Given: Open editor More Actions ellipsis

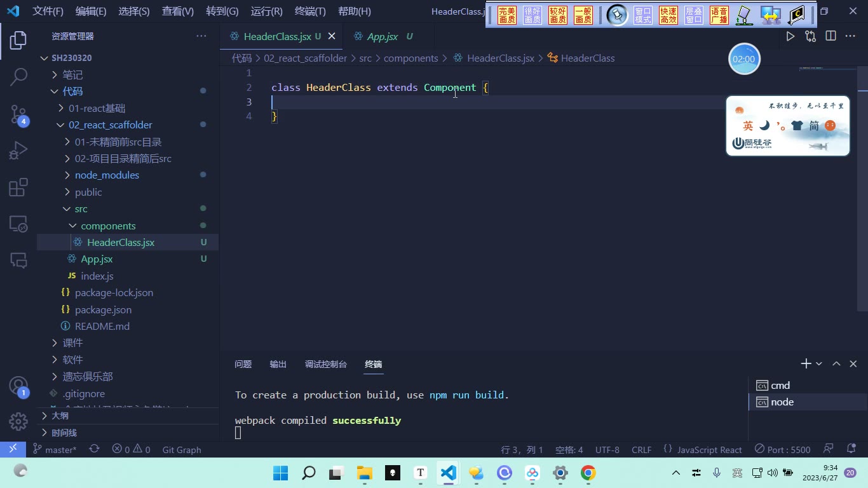Looking at the screenshot, I should coord(850,36).
